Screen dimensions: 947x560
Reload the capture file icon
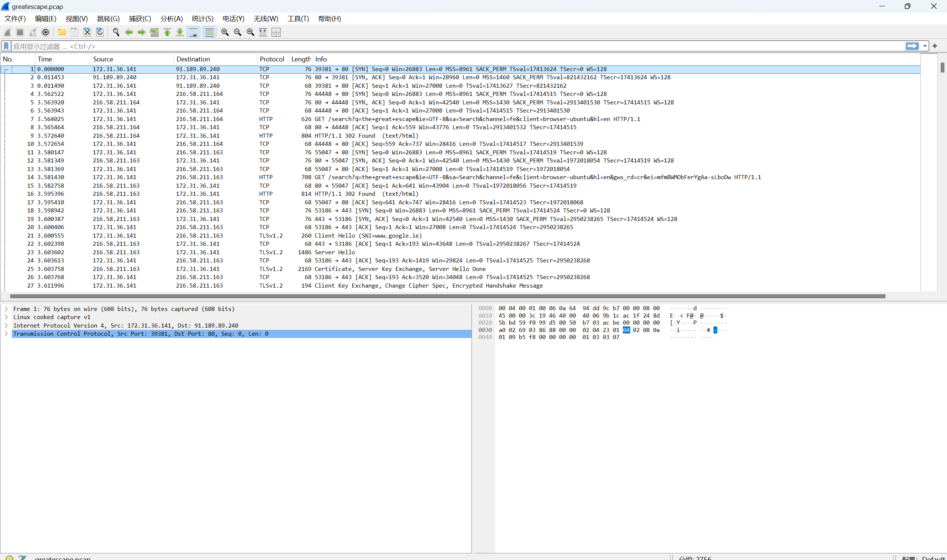click(100, 33)
